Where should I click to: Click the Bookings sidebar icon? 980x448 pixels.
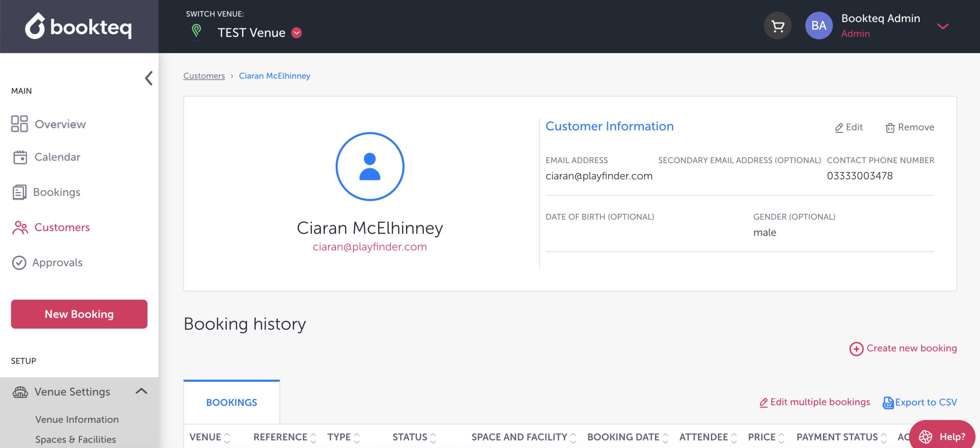click(x=20, y=192)
